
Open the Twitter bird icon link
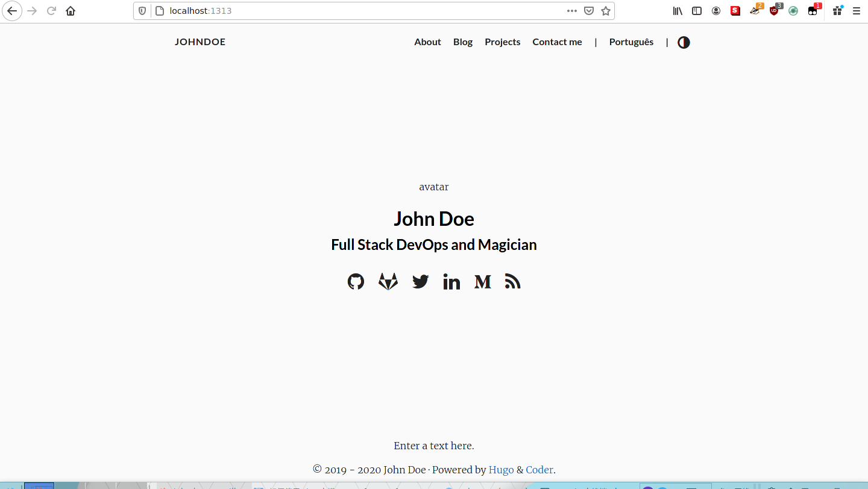[x=420, y=281]
